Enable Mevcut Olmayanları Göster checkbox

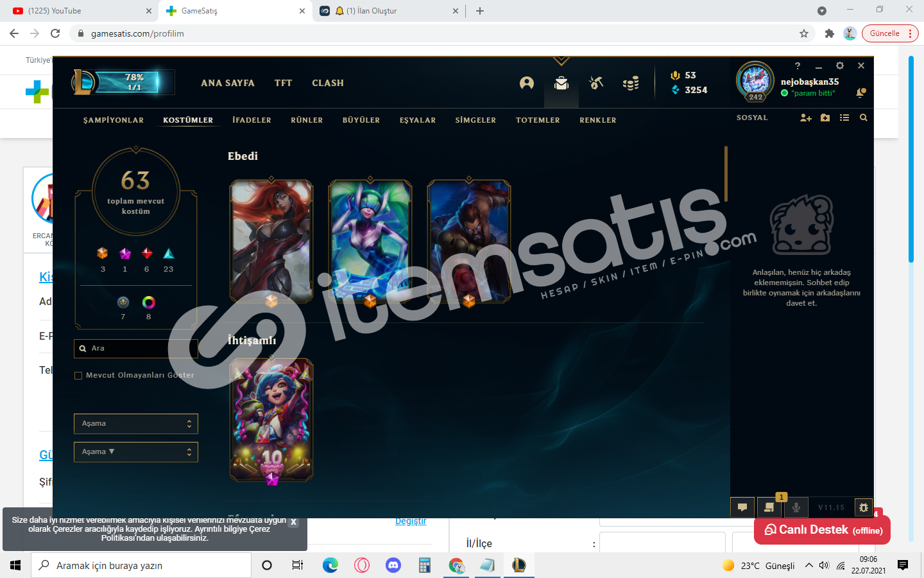click(x=78, y=376)
